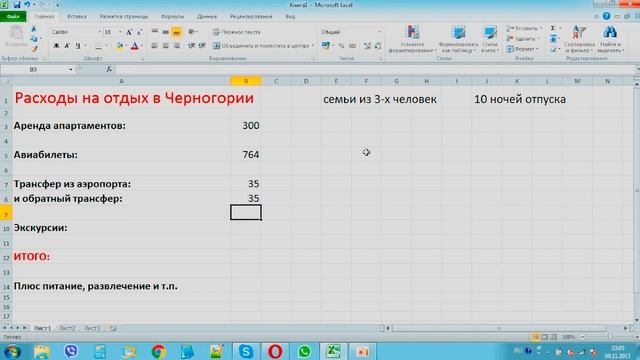This screenshot has height=360, width=640.
Task: Open the green Файл tab
Action: (x=13, y=17)
